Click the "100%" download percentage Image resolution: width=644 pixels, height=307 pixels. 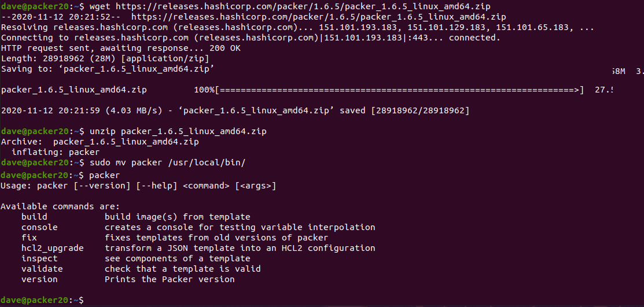(204, 90)
